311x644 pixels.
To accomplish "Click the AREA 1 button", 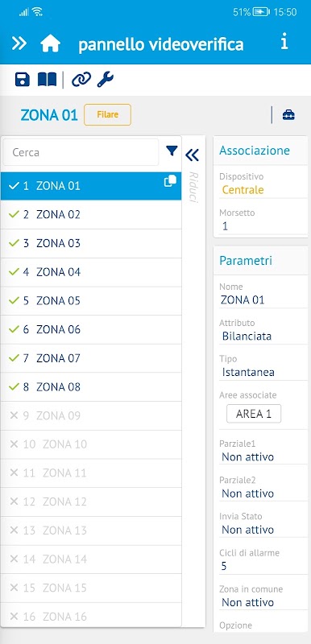I will click(x=254, y=414).
